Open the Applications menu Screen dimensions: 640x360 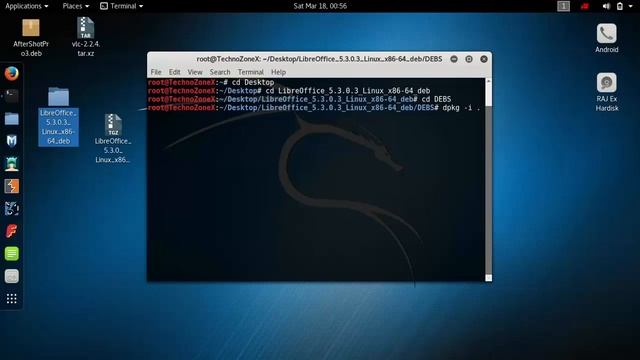pos(27,6)
